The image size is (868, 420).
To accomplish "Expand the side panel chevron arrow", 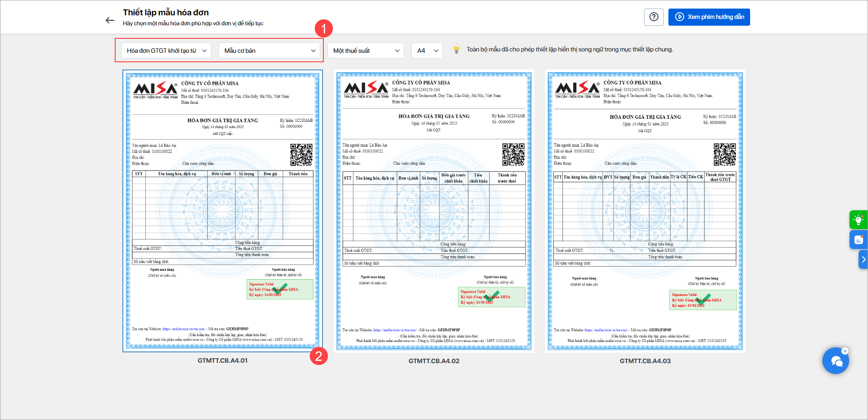I will coord(863,259).
